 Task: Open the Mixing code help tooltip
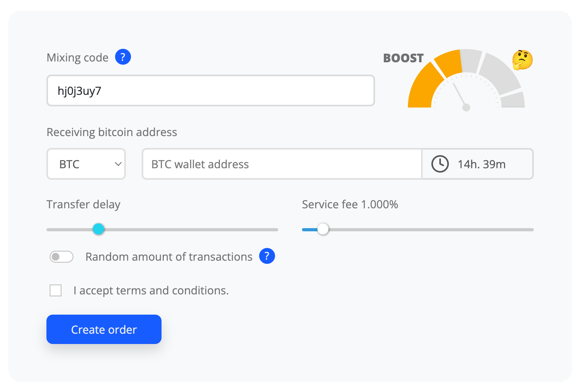123,57
